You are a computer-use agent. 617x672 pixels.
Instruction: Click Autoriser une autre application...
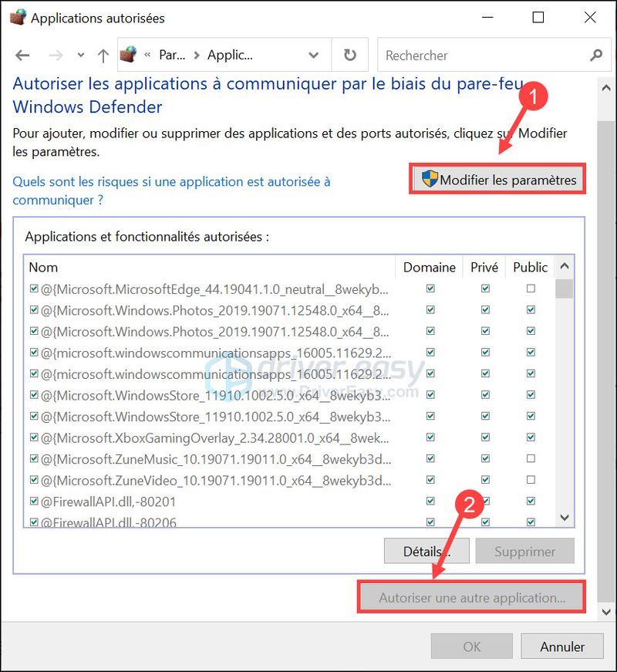coord(472,597)
